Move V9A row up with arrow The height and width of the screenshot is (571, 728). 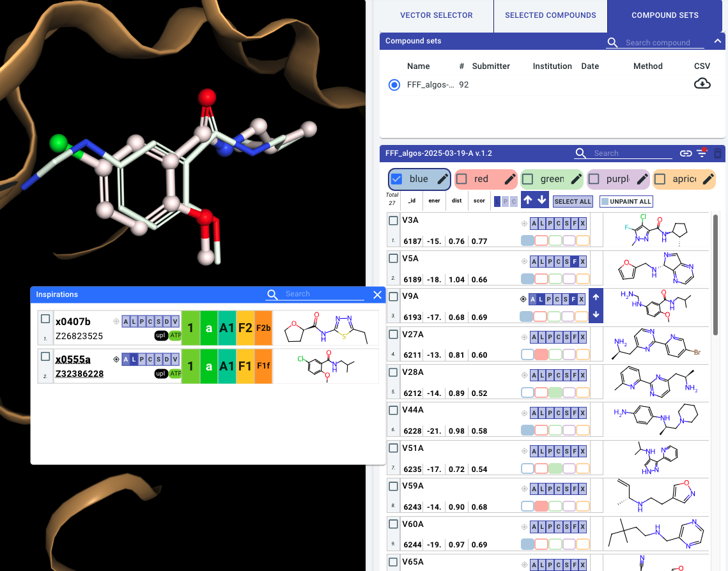(x=596, y=297)
